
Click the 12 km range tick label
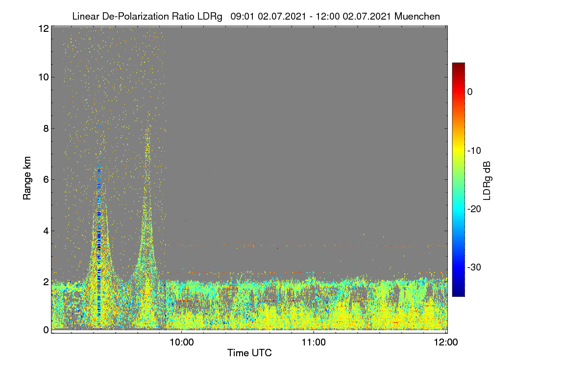(43, 28)
